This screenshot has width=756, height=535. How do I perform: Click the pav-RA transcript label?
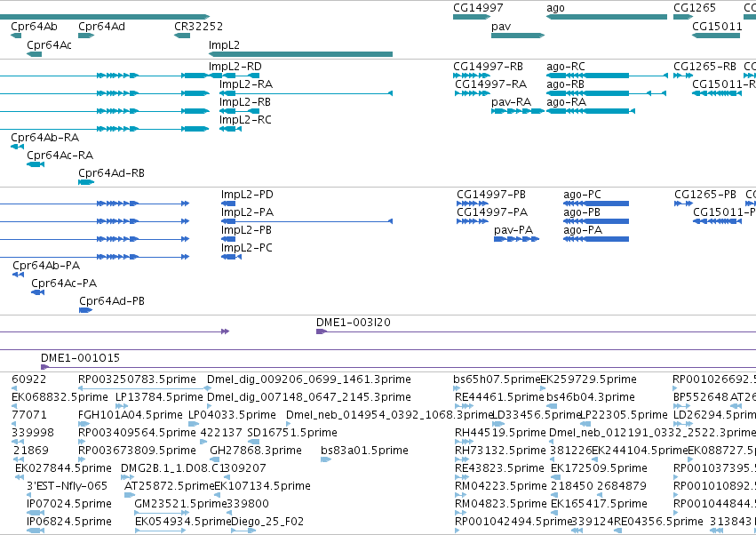pos(511,102)
